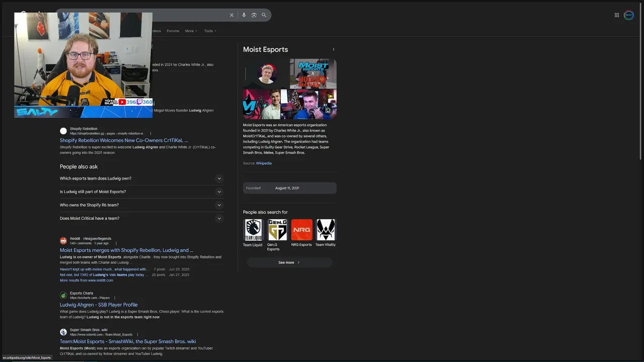644x362 pixels.
Task: Open more options for Moist Esports panel
Action: click(x=334, y=49)
